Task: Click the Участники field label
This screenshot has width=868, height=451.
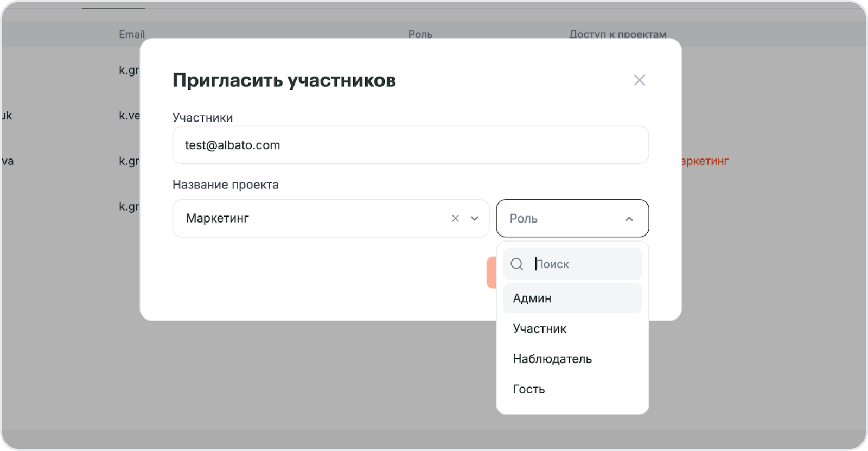Action: pyautogui.click(x=202, y=118)
